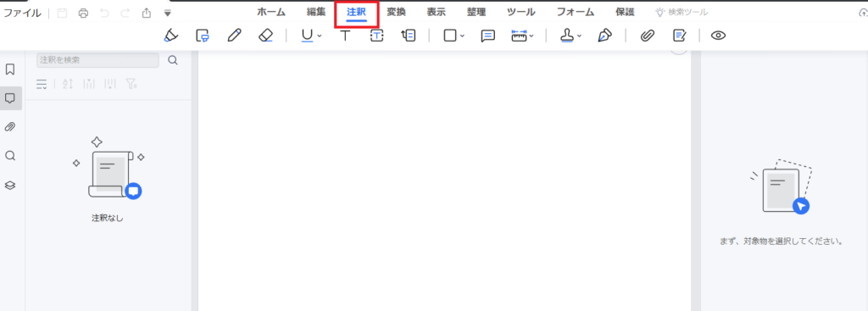The height and width of the screenshot is (311, 868).
Task: Attach a file with paperclip tool
Action: [647, 36]
